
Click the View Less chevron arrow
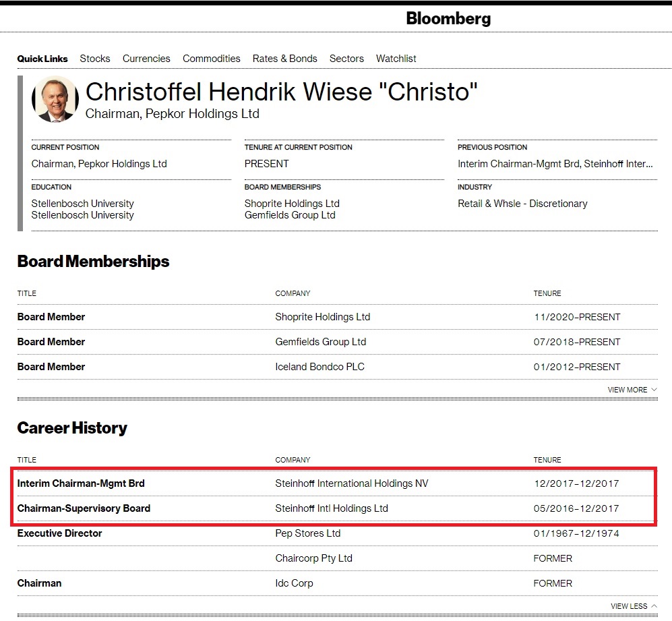pos(654,605)
